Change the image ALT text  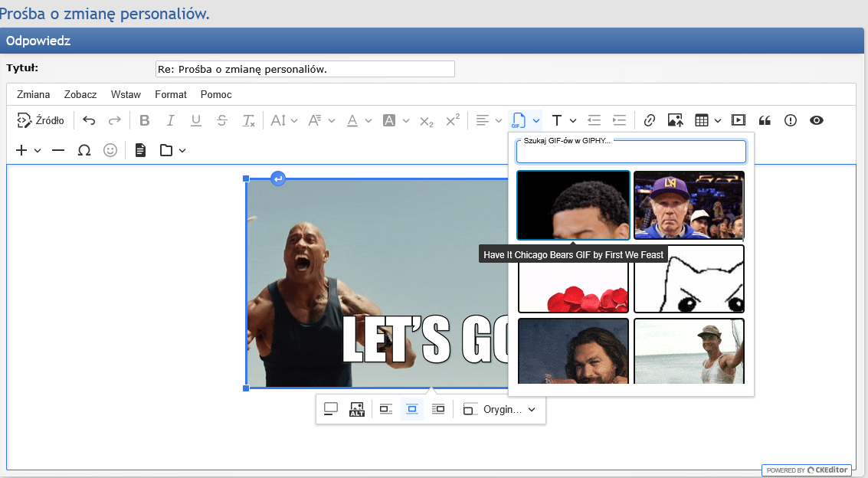coord(356,409)
